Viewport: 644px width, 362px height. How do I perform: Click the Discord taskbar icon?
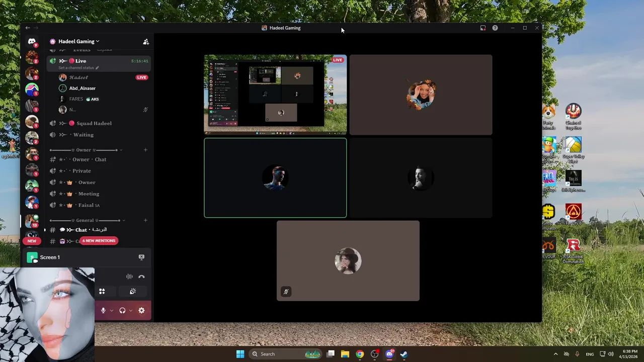[x=389, y=354]
